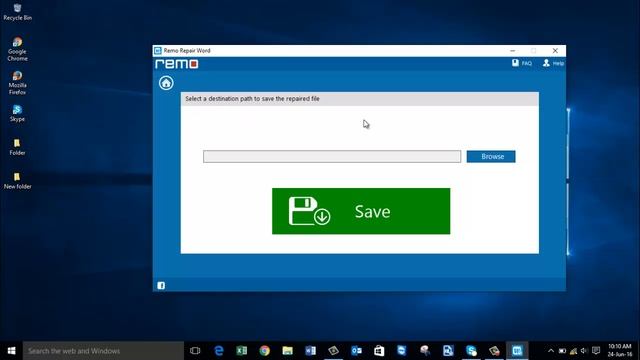Open Chrome from the taskbar
Viewport: 640px width, 360px height.
coord(264,351)
